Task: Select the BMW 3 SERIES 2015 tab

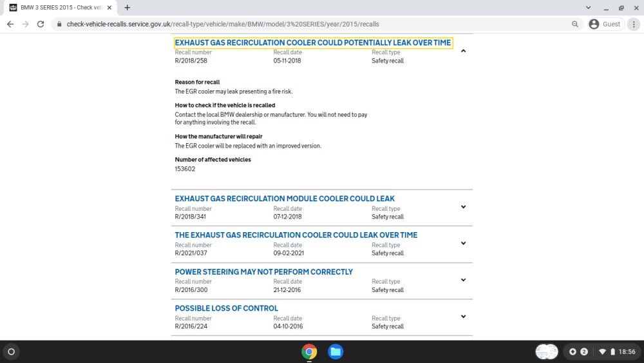Action: [61, 7]
